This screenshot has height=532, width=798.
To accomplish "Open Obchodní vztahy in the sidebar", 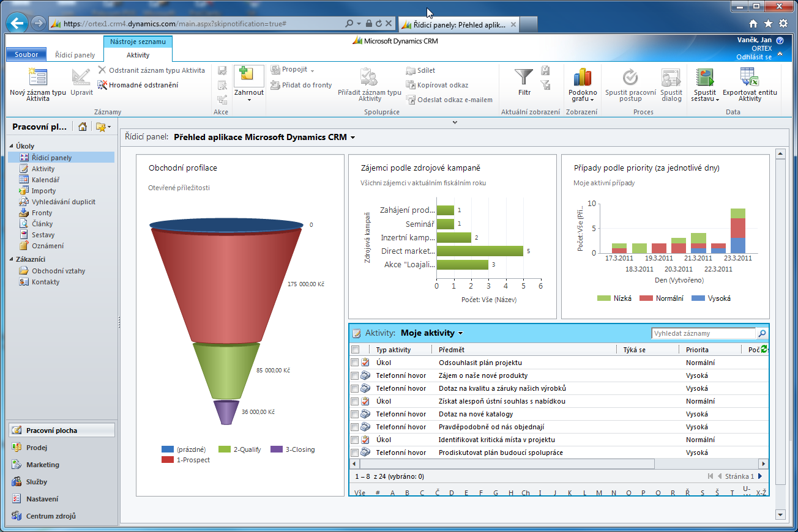I will click(59, 271).
